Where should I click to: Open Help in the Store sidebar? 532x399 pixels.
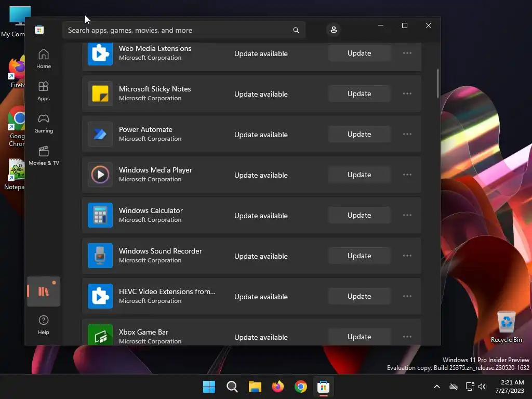44,325
